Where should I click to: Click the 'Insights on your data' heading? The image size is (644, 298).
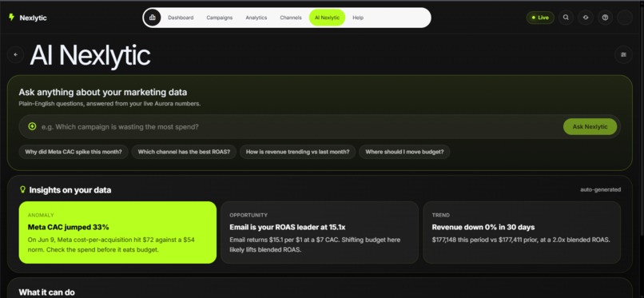pyautogui.click(x=70, y=190)
